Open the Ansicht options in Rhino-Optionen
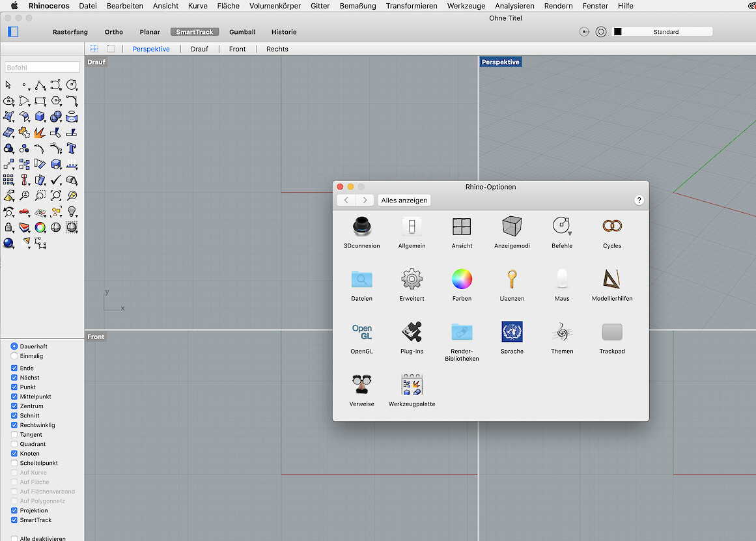The image size is (756, 541). coord(462,232)
